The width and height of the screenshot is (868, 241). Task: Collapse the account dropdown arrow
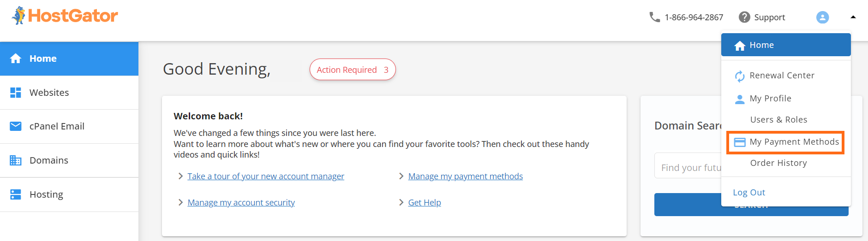click(x=853, y=17)
